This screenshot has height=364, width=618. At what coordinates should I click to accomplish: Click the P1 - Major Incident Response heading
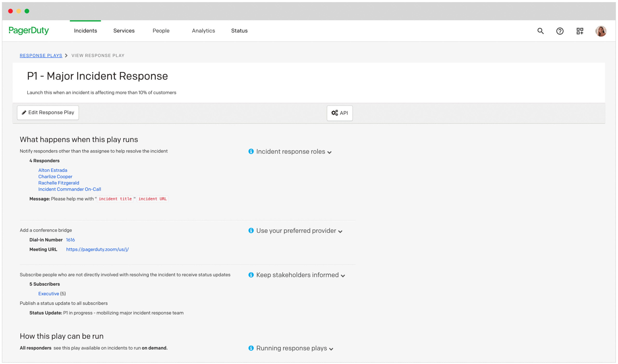point(98,76)
